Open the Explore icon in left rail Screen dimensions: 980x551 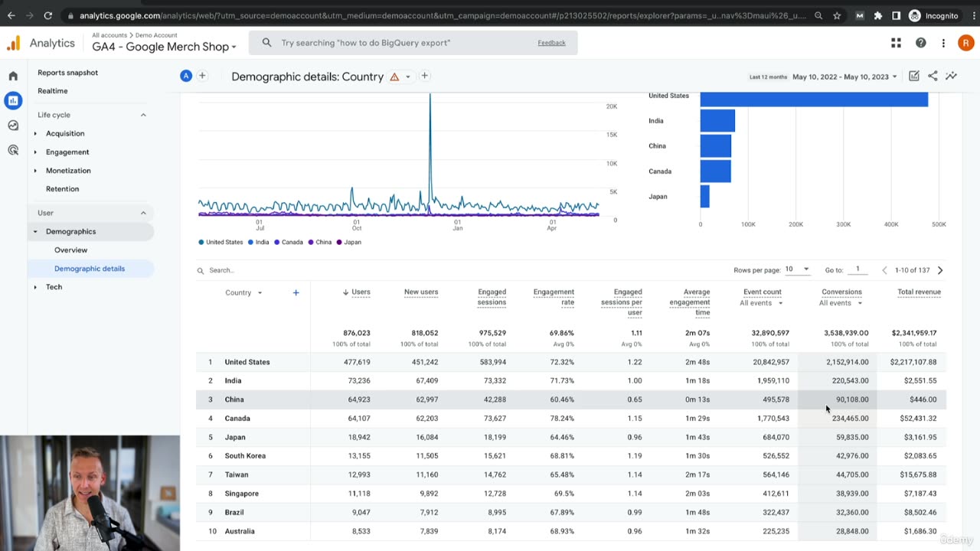pos(13,126)
